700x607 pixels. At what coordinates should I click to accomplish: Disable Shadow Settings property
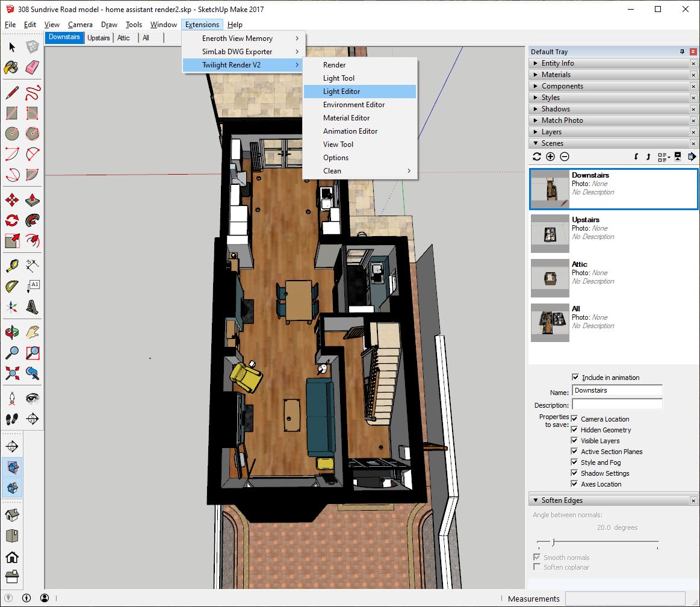[x=575, y=473]
